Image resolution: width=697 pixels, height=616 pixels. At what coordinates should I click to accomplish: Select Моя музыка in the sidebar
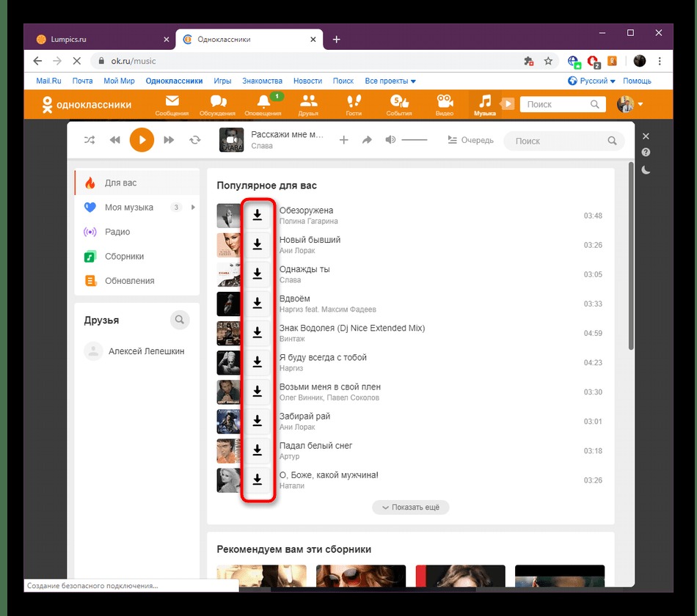pyautogui.click(x=129, y=208)
